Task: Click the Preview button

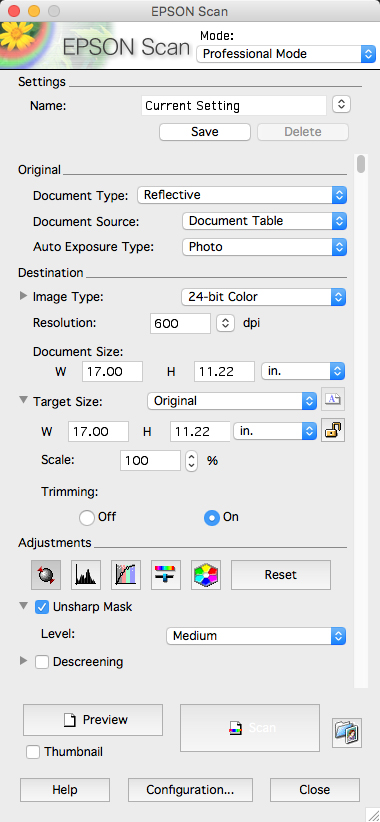Action: click(x=93, y=720)
